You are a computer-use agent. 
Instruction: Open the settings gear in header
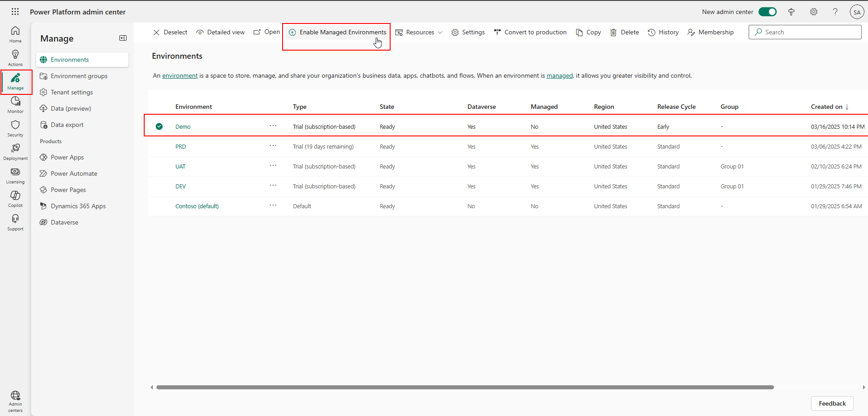(814, 12)
